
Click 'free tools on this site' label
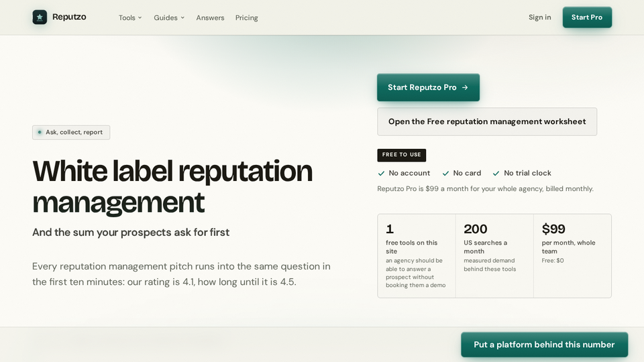[x=411, y=247]
